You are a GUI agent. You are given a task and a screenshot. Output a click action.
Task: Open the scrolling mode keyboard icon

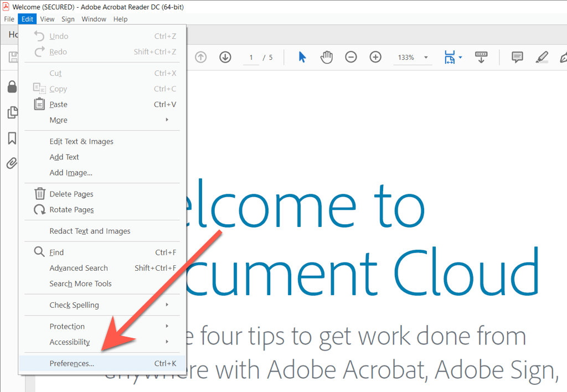tap(481, 57)
